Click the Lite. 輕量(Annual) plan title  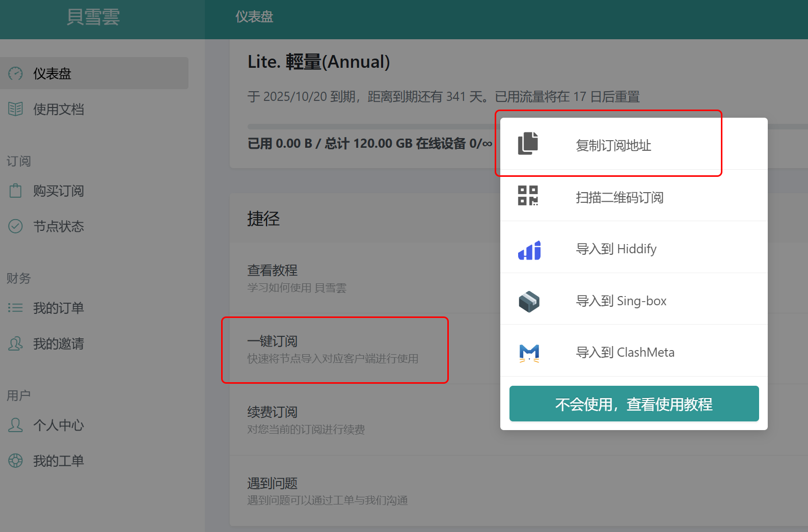coord(319,62)
